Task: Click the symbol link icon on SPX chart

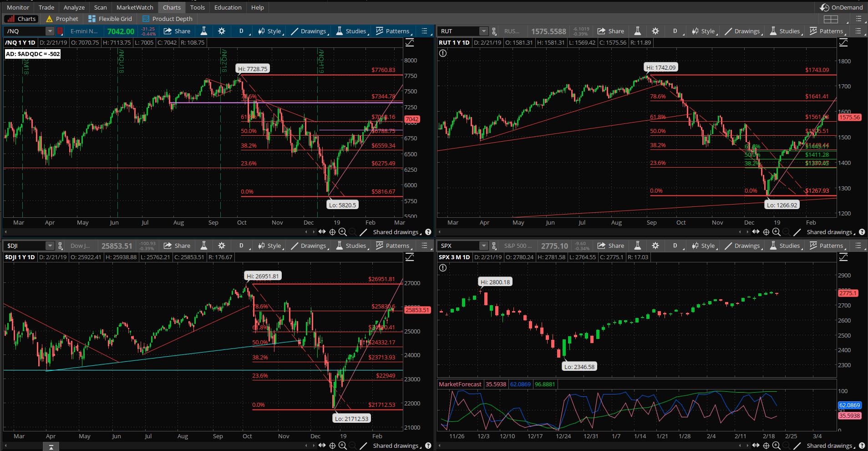Action: click(494, 246)
